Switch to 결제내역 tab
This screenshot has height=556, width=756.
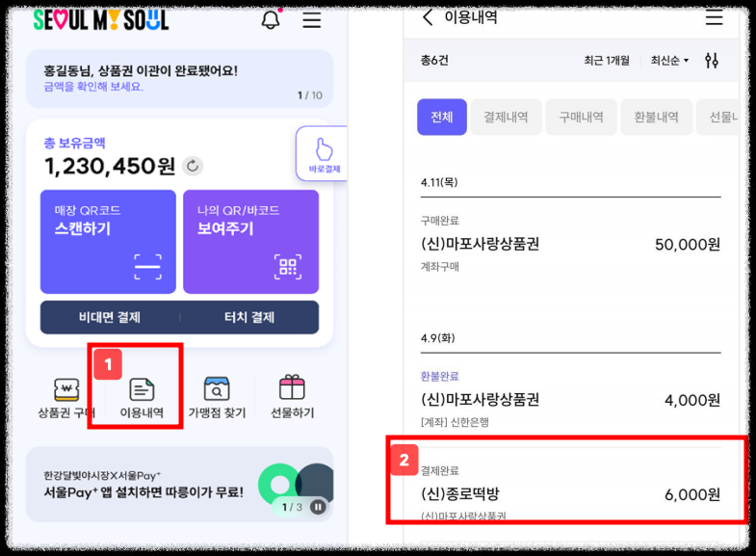coord(506,118)
